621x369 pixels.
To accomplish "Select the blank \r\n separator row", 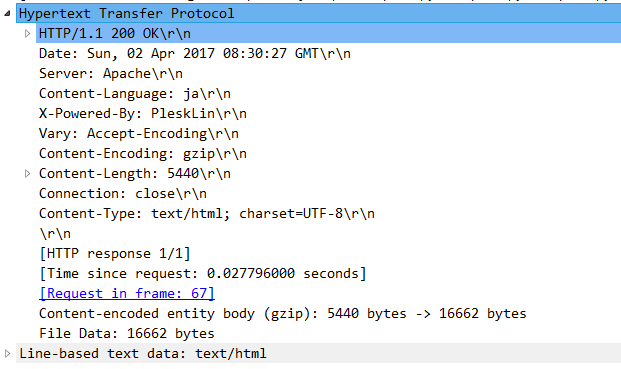I will click(55, 234).
